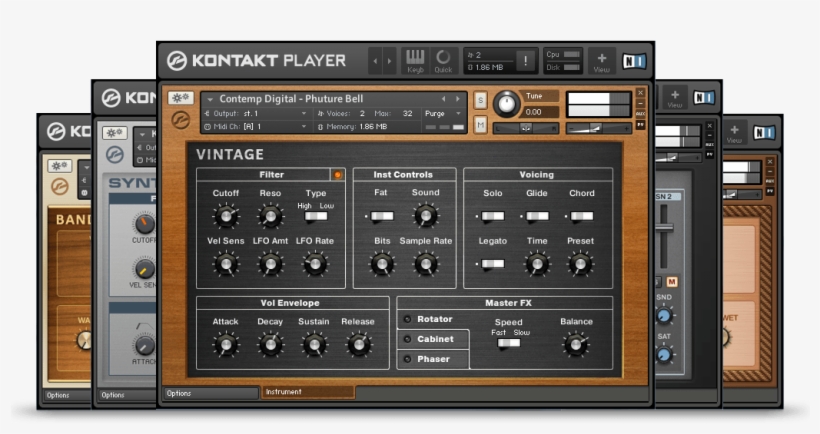The image size is (820, 434).
Task: Click the SAT knob in right window
Action: point(664,355)
